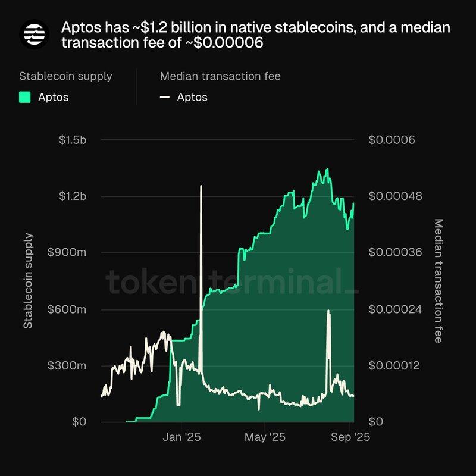Select the Median transaction fee legend heading
The image size is (476, 476).
click(220, 76)
